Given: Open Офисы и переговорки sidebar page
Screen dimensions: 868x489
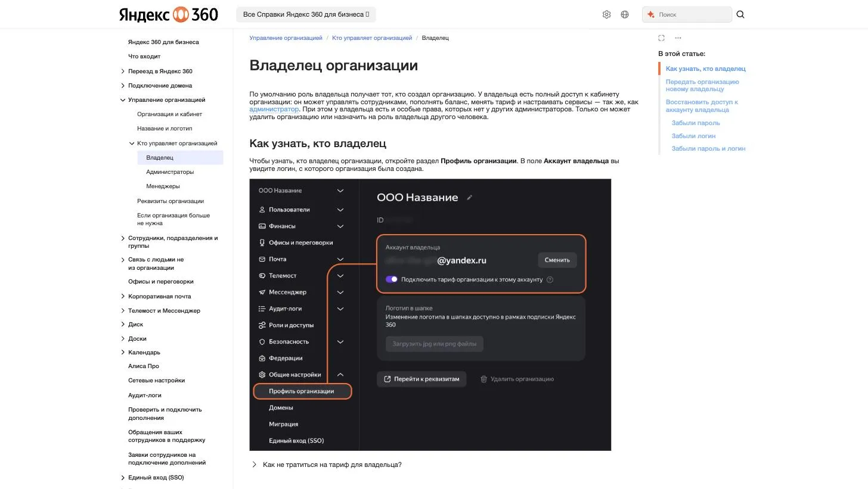Looking at the screenshot, I should [x=161, y=282].
